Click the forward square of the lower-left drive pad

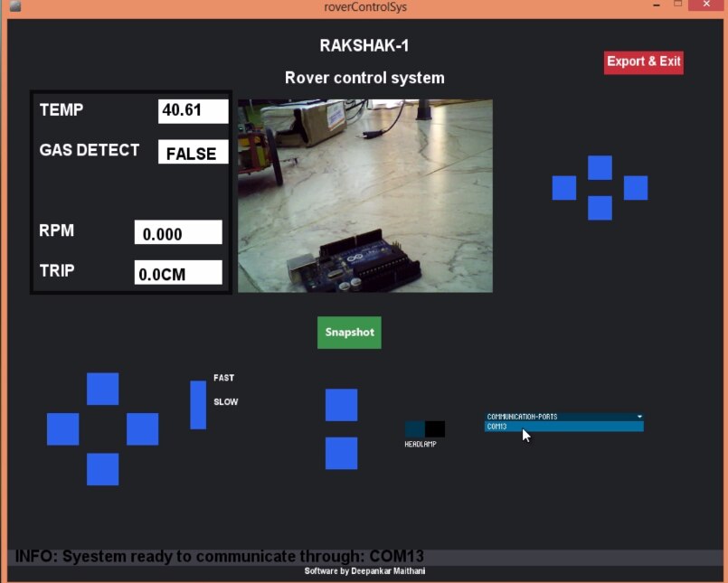coord(102,389)
